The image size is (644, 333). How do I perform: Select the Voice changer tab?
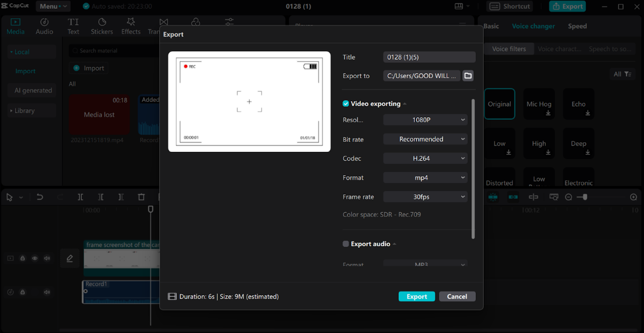click(533, 26)
